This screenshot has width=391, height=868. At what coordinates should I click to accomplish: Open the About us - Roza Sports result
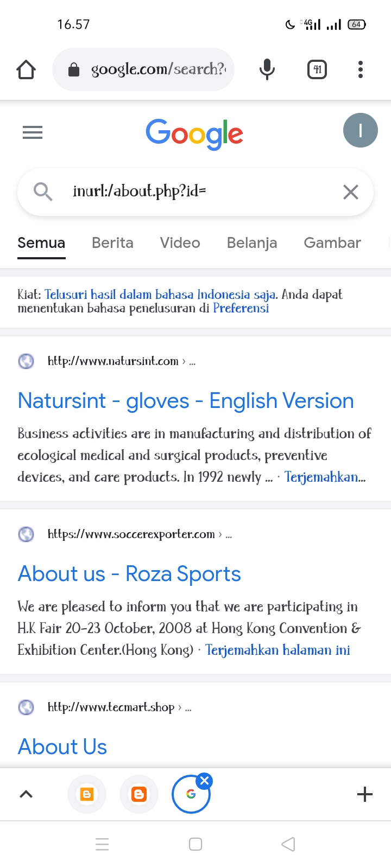(129, 574)
